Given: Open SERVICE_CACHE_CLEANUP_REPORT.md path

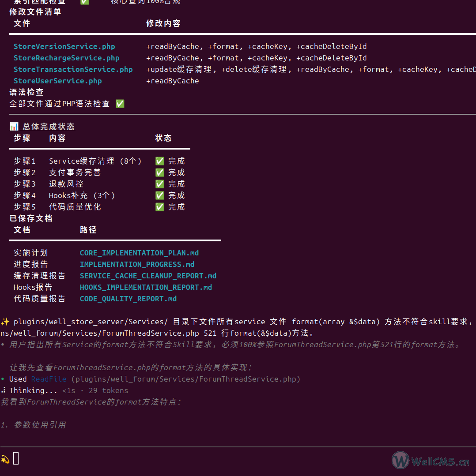Looking at the screenshot, I should coord(148,276).
